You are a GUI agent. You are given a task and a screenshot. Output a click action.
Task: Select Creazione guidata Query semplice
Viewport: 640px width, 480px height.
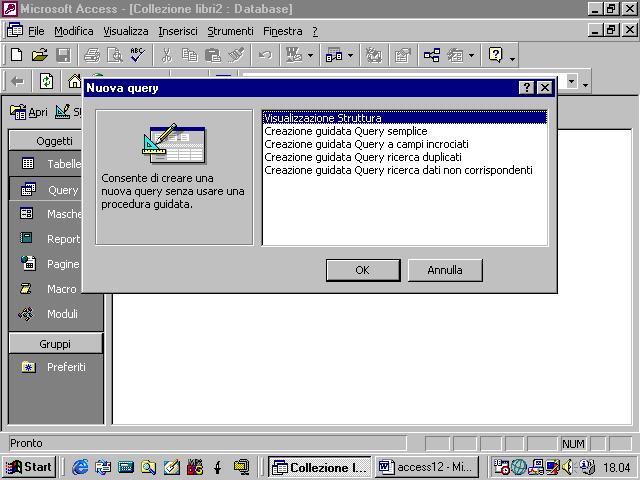(404, 131)
